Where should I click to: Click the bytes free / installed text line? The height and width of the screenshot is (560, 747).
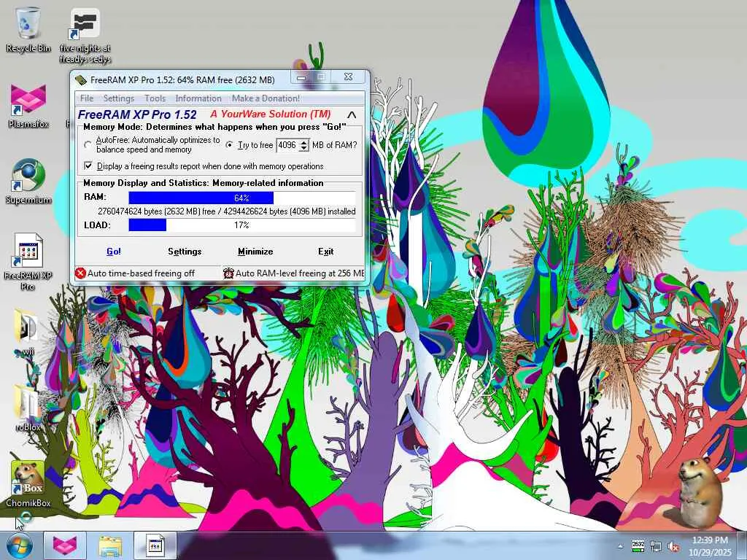point(227,211)
